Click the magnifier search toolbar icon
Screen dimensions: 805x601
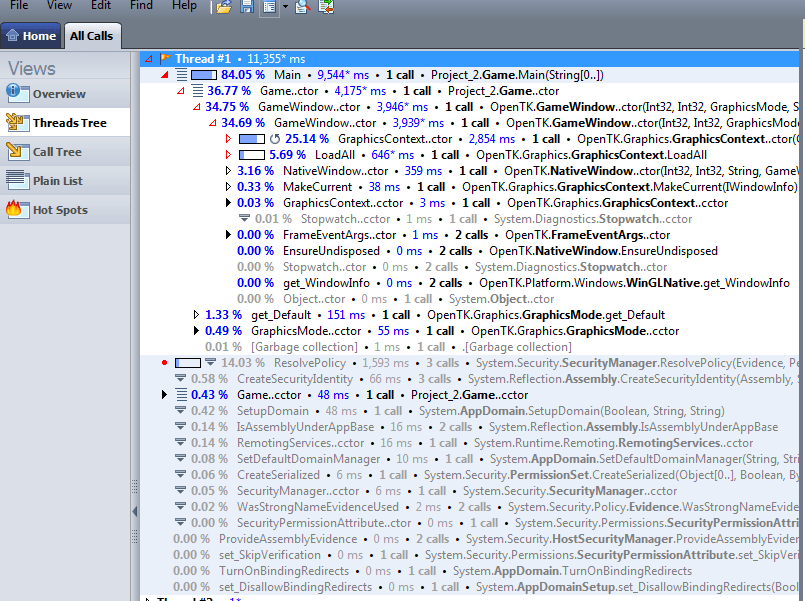tap(303, 7)
